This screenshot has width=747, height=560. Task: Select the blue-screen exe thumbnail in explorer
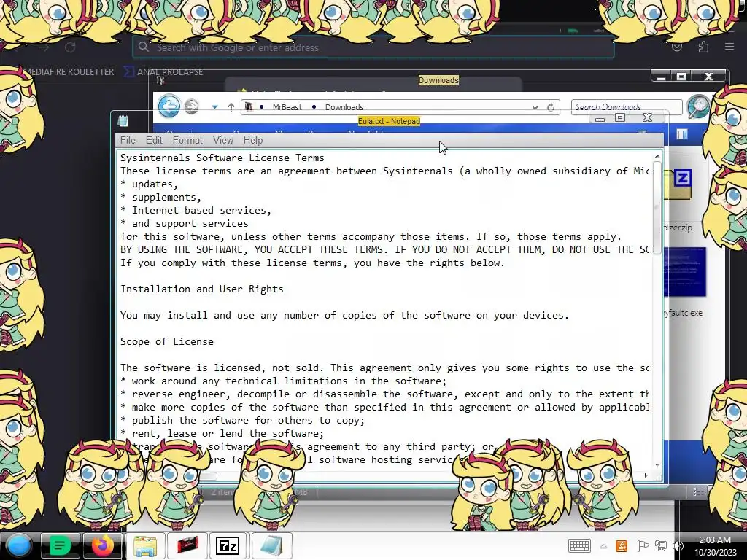[684, 272]
